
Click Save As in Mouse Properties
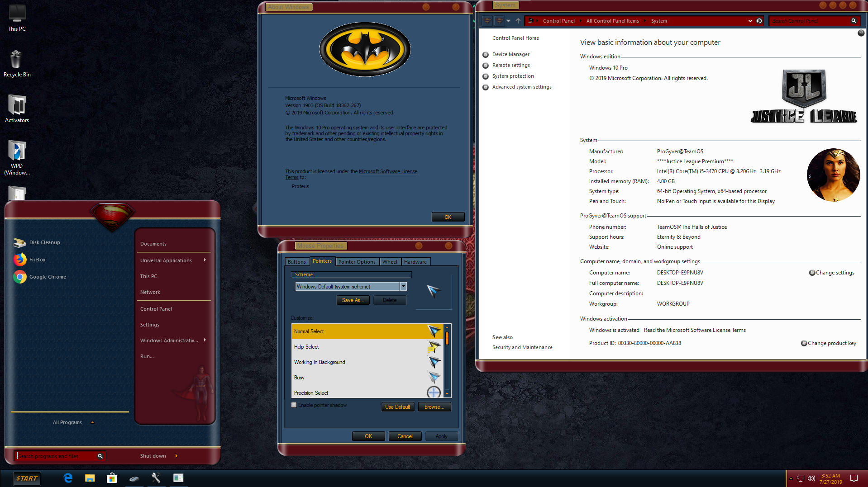coord(353,300)
